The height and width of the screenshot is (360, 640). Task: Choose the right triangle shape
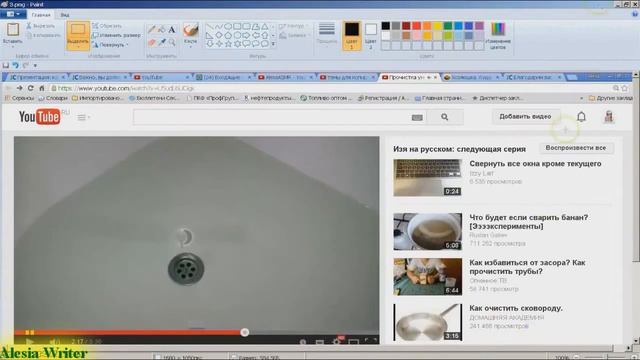point(209,35)
